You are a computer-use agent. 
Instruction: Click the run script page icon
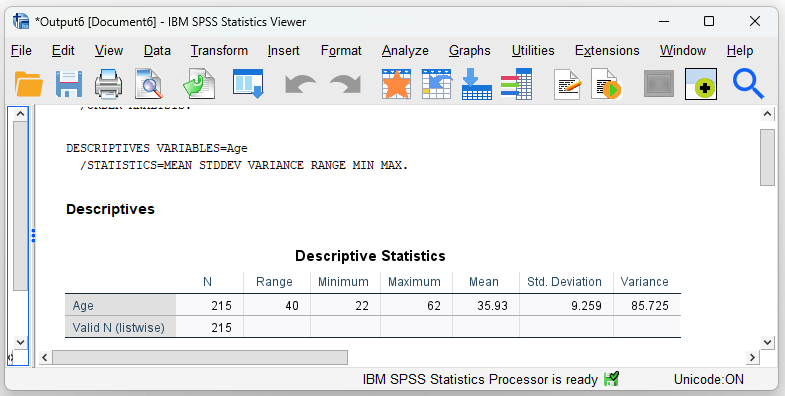tap(606, 84)
